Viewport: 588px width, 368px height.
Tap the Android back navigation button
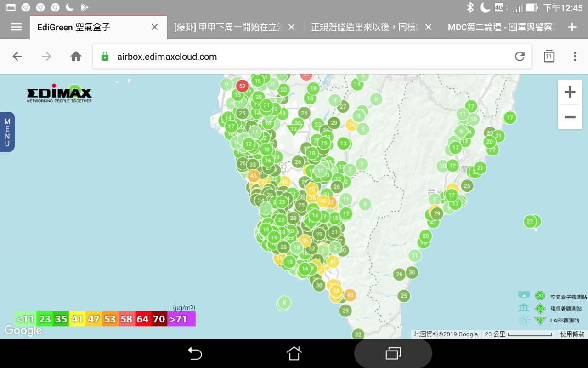[x=195, y=353]
